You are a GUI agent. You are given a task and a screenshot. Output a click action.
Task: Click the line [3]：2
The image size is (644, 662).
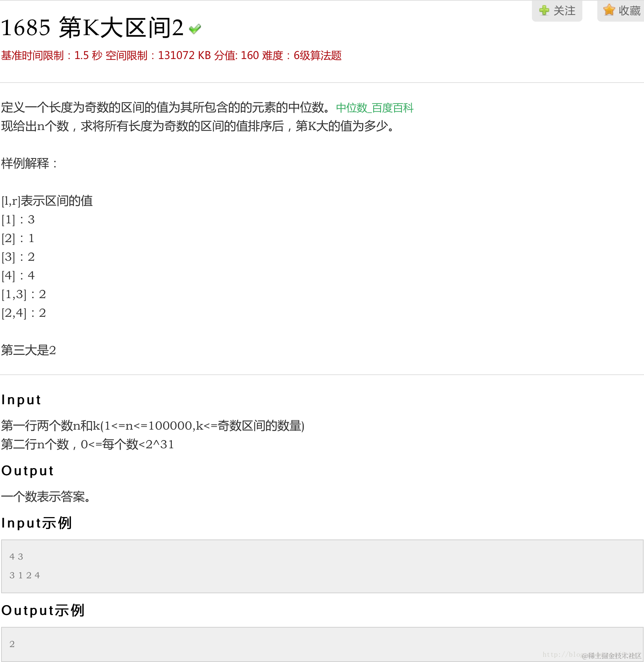18,257
